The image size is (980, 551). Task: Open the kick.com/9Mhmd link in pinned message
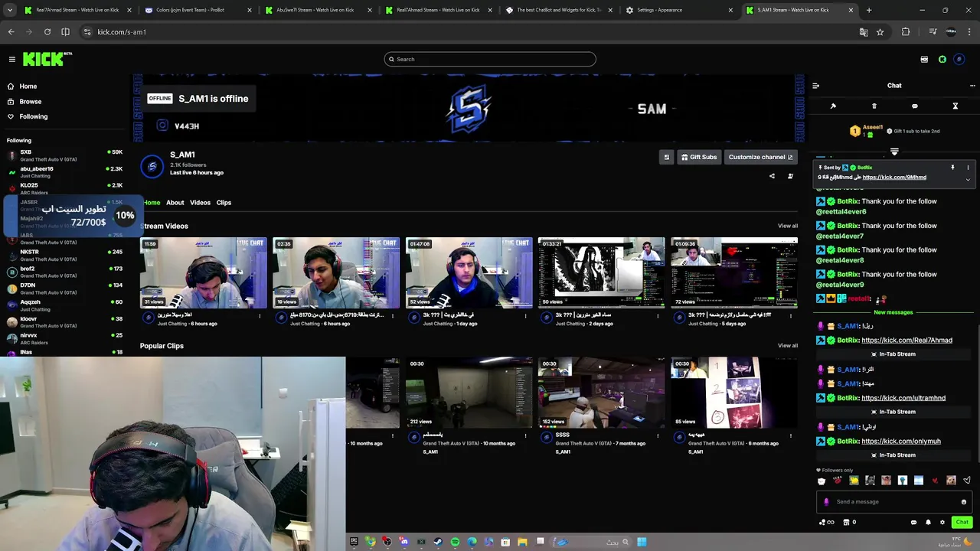894,177
